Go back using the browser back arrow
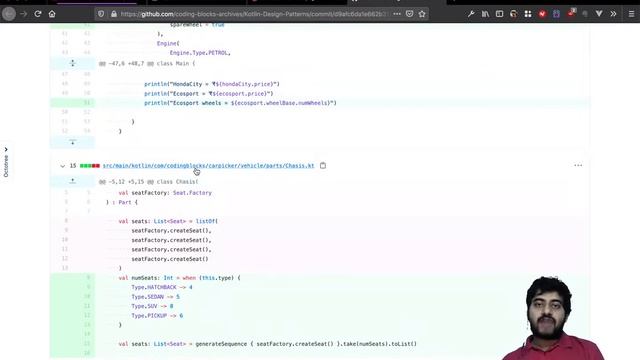The height and width of the screenshot is (360, 640). point(9,14)
